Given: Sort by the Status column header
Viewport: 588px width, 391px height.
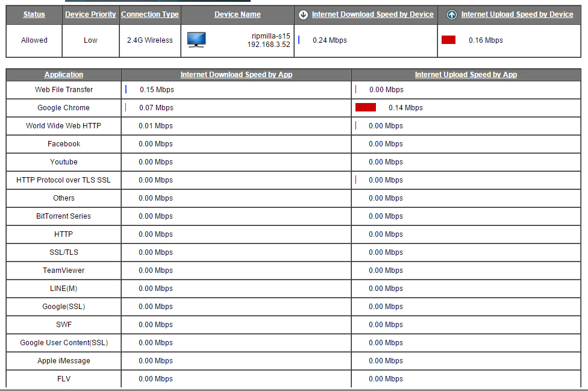Looking at the screenshot, I should tap(34, 14).
